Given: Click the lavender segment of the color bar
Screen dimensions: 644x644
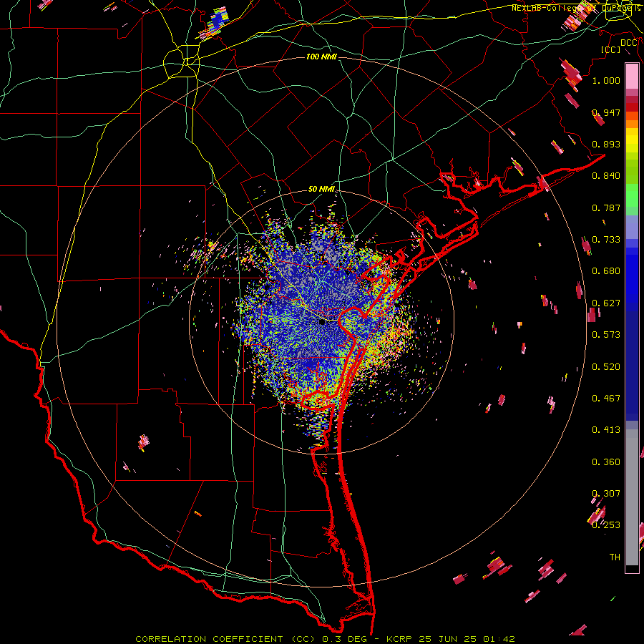Looking at the screenshot, I should (632, 227).
